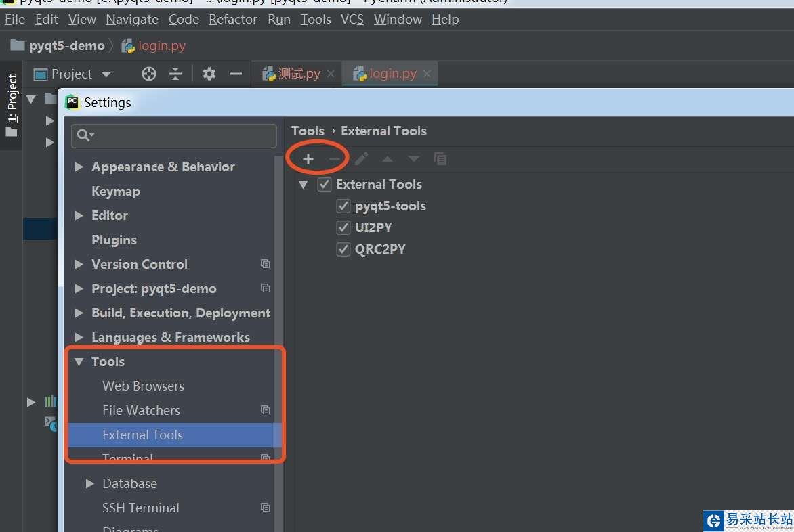Open the Navigate menu
This screenshot has width=794, height=532.
click(x=132, y=19)
